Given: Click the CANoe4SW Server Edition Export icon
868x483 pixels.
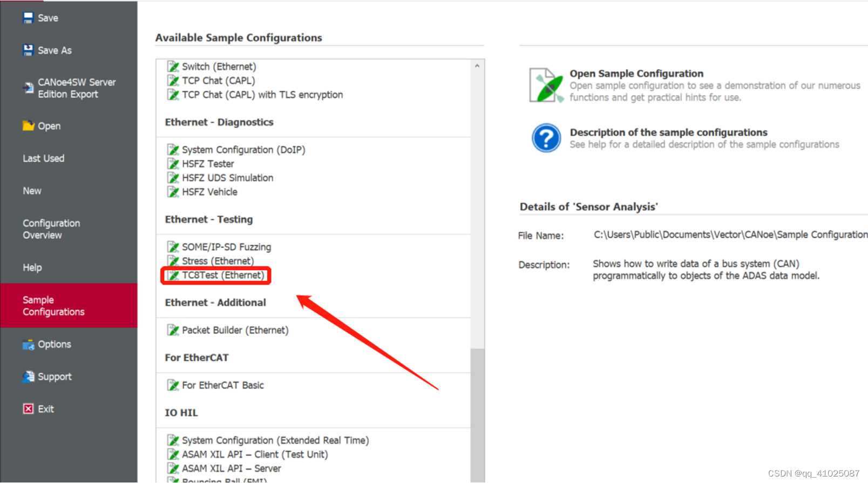Looking at the screenshot, I should 28,88.
